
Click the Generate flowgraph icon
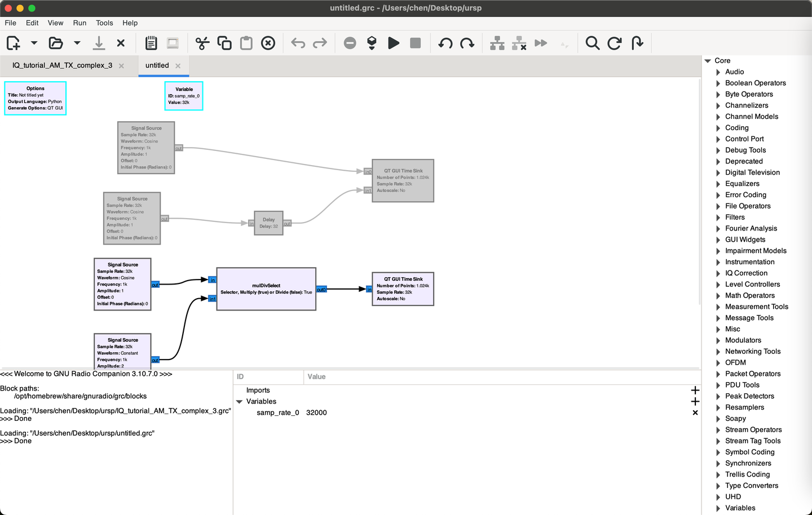pyautogui.click(x=372, y=43)
